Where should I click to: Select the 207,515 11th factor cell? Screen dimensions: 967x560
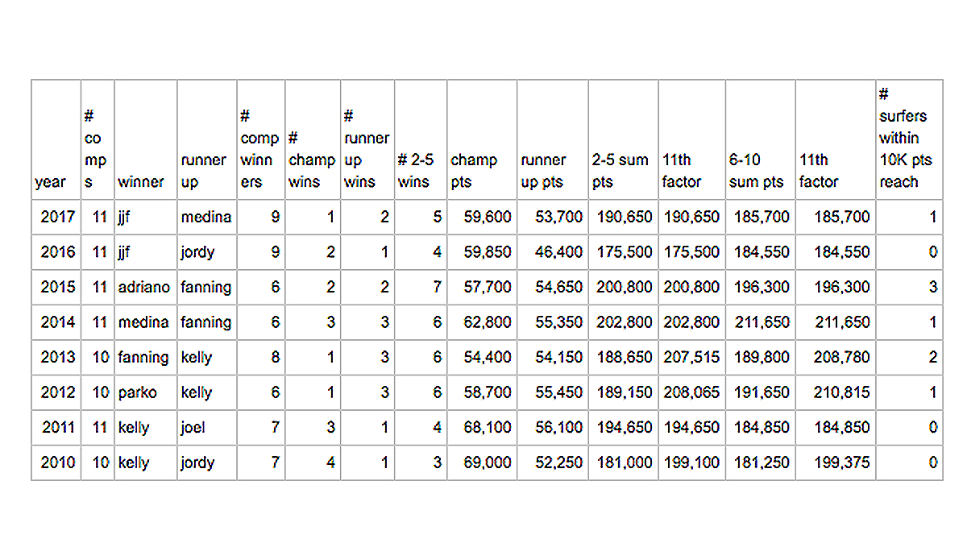(692, 357)
